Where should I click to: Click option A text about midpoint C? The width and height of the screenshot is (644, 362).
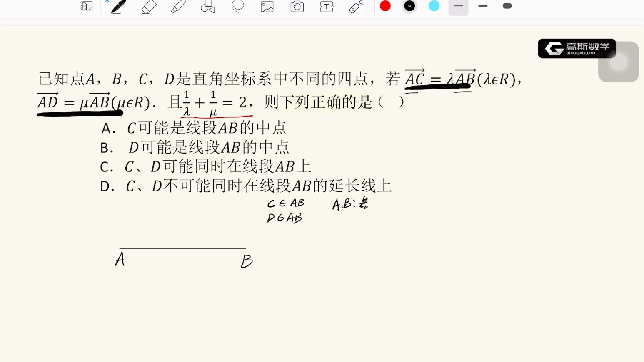click(194, 128)
